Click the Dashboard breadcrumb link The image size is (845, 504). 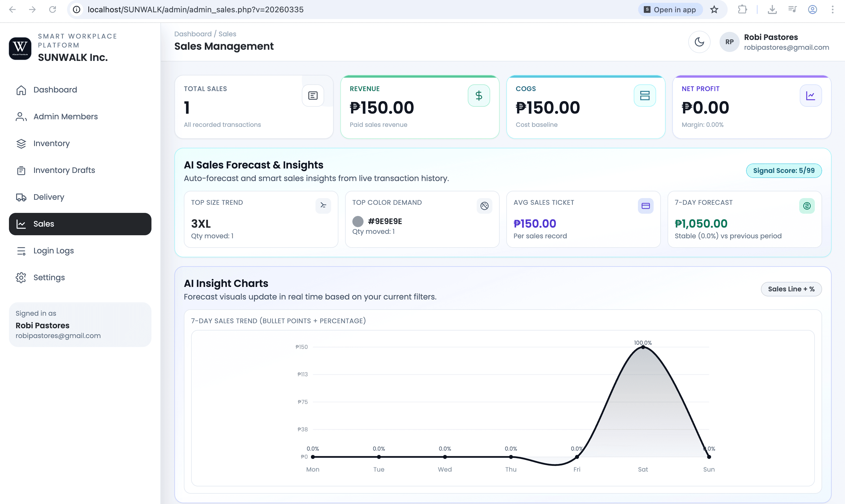tap(193, 34)
